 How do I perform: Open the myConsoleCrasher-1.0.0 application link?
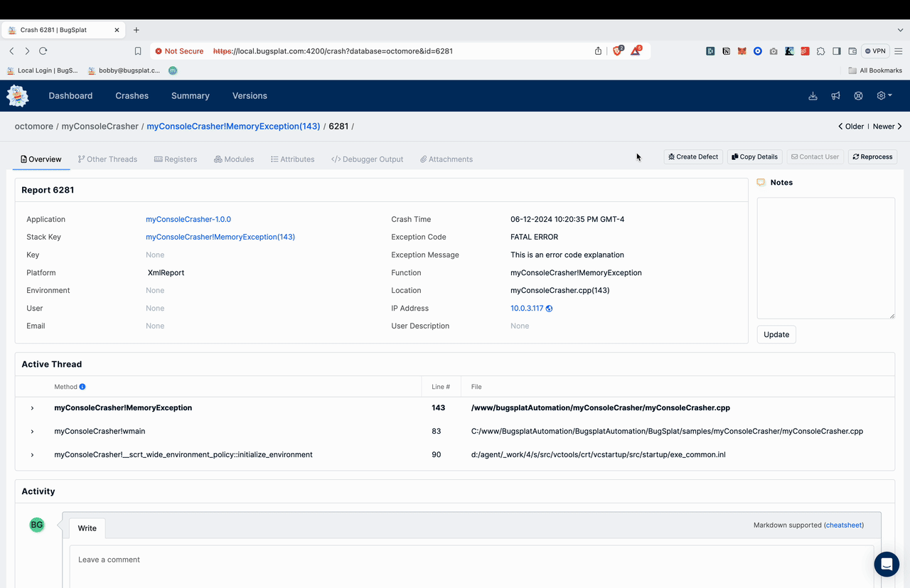(x=188, y=220)
